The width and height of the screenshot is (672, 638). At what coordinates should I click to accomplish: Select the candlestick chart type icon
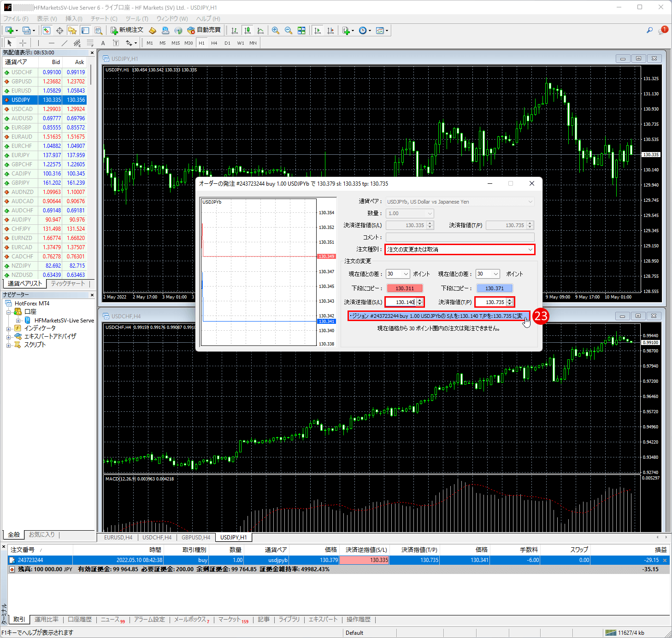[248, 30]
